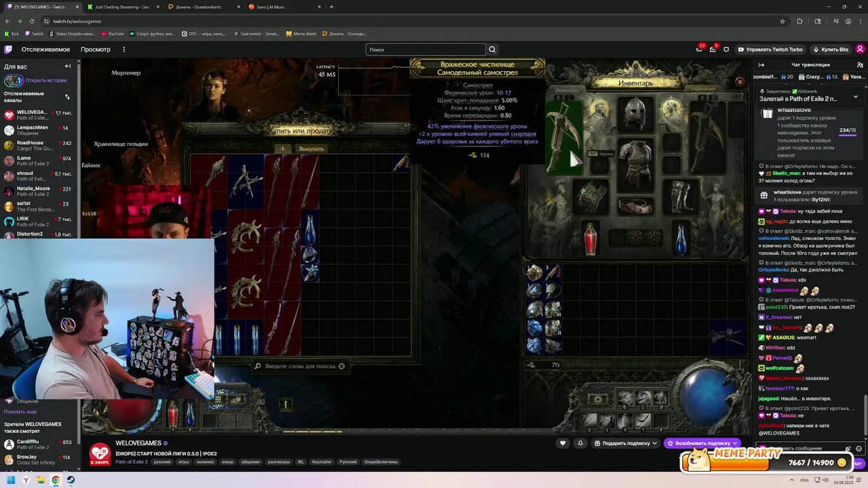868x488 pixels.
Task: Click the Kick bookmark
Action: pos(12,33)
